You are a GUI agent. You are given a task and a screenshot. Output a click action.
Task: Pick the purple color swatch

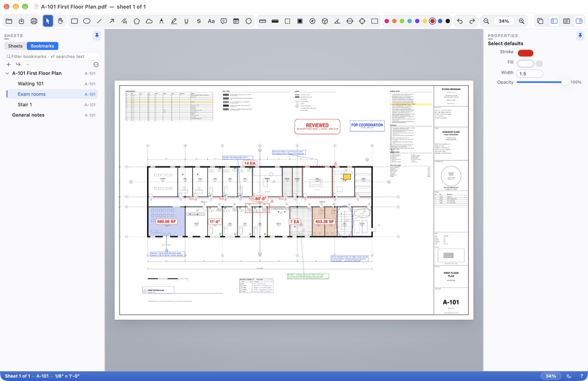[x=417, y=21]
